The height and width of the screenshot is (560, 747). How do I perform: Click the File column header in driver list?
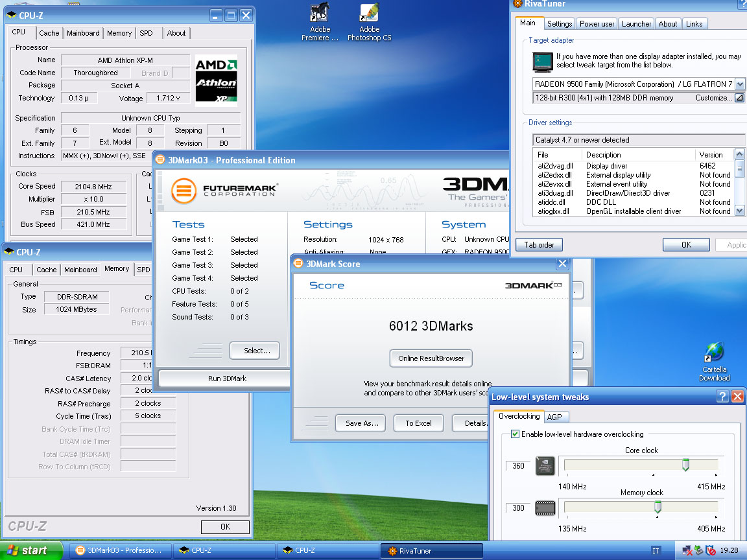click(557, 155)
